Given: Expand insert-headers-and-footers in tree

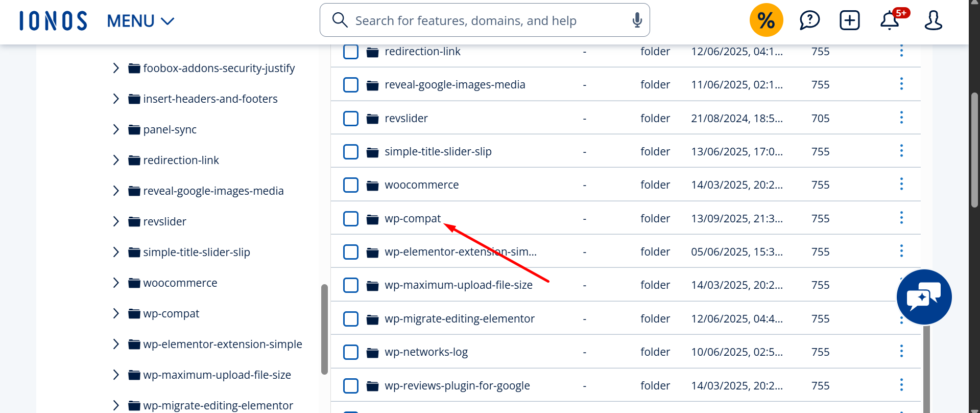Looking at the screenshot, I should pos(116,99).
